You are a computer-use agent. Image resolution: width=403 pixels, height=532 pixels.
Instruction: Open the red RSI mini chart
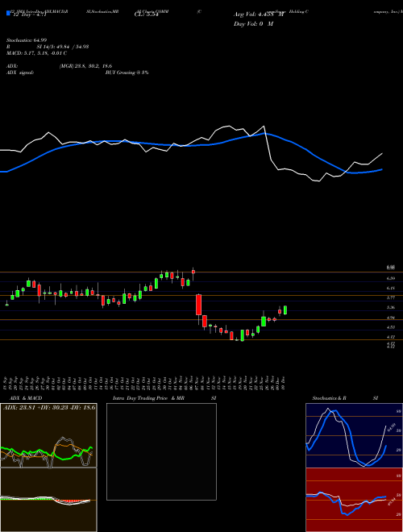pyautogui.click(x=354, y=500)
